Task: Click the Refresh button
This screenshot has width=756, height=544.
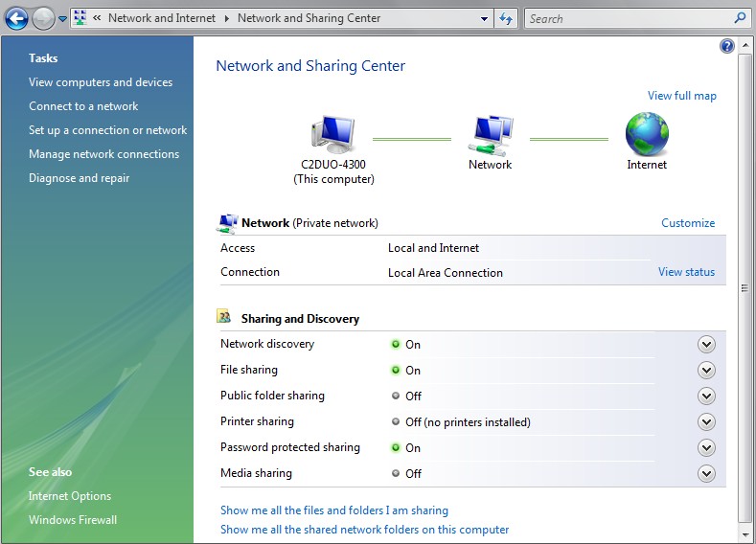Action: [506, 19]
